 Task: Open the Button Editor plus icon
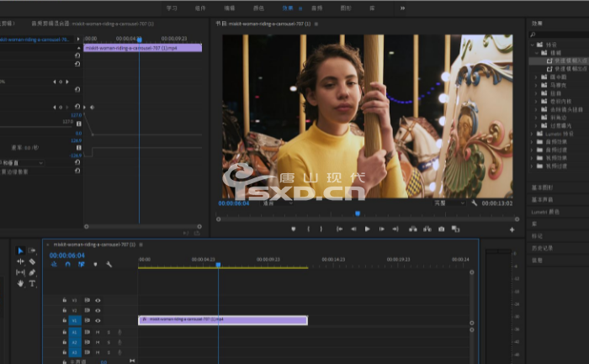512,229
